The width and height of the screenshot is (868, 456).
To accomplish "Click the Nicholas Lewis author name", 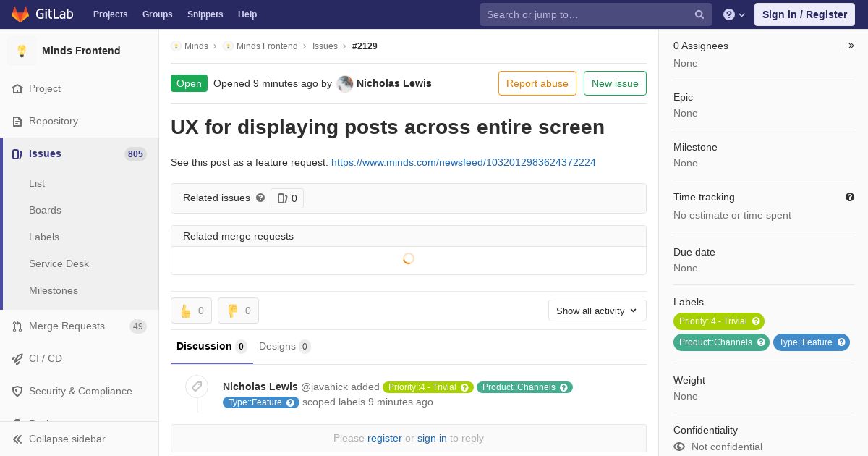I will tap(394, 83).
